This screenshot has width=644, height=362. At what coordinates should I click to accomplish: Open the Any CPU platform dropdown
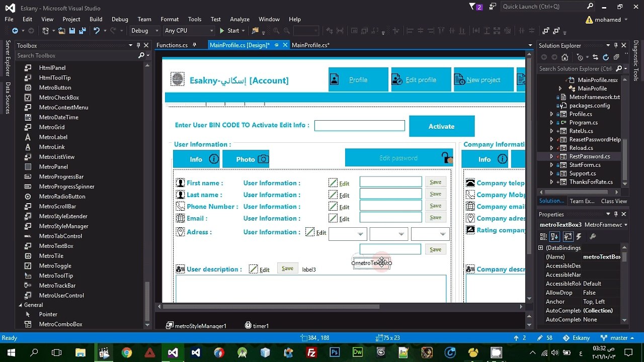tap(189, 31)
